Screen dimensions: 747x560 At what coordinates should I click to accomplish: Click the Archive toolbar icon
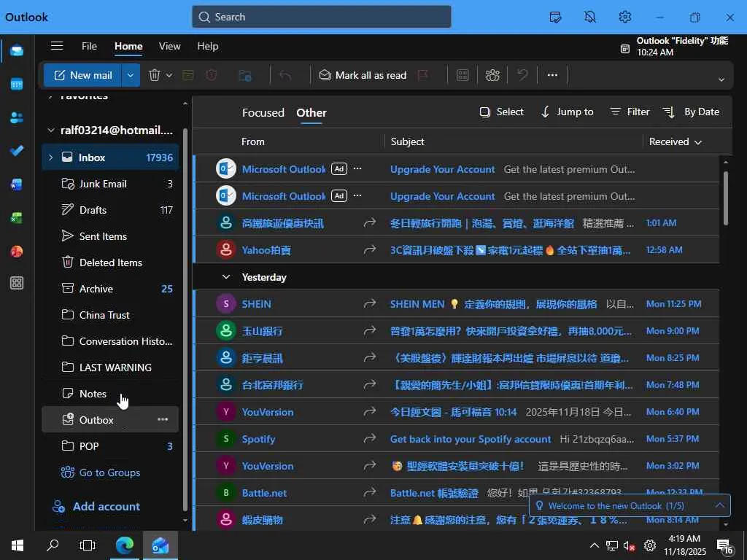click(x=188, y=75)
